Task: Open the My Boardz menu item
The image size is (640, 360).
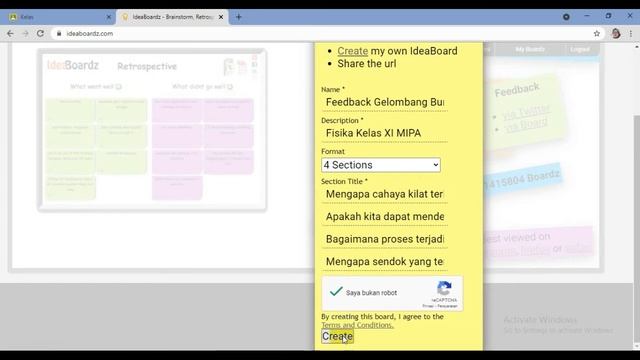Action: click(x=530, y=49)
